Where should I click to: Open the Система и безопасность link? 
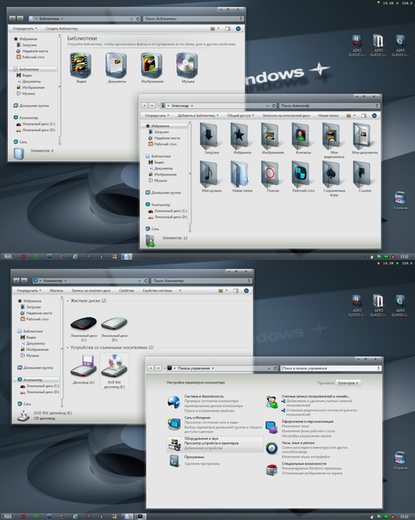pyautogui.click(x=204, y=396)
